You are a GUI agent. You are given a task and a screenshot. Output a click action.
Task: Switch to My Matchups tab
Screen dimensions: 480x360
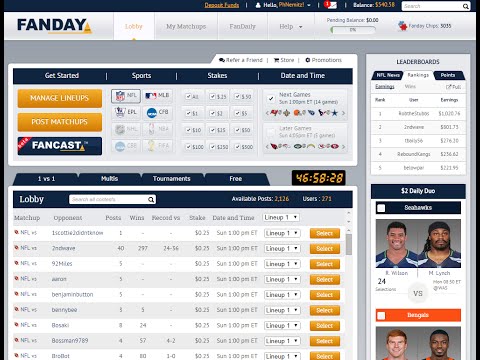186,26
